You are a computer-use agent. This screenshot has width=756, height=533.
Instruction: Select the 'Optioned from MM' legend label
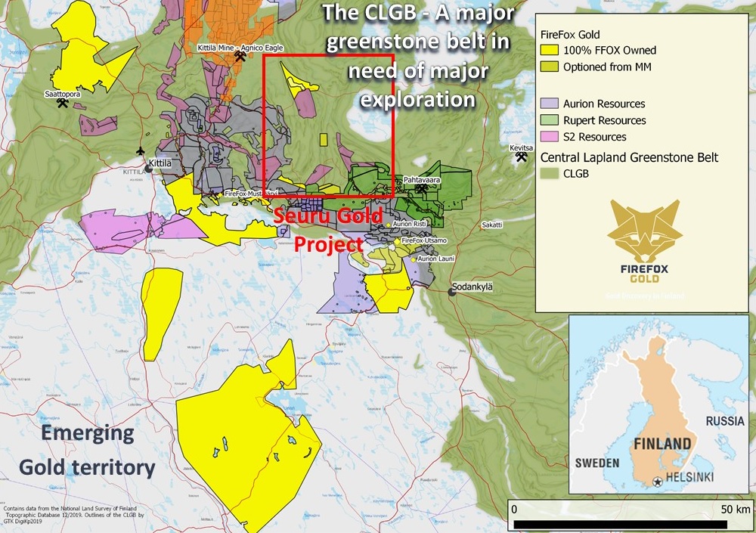(x=608, y=67)
